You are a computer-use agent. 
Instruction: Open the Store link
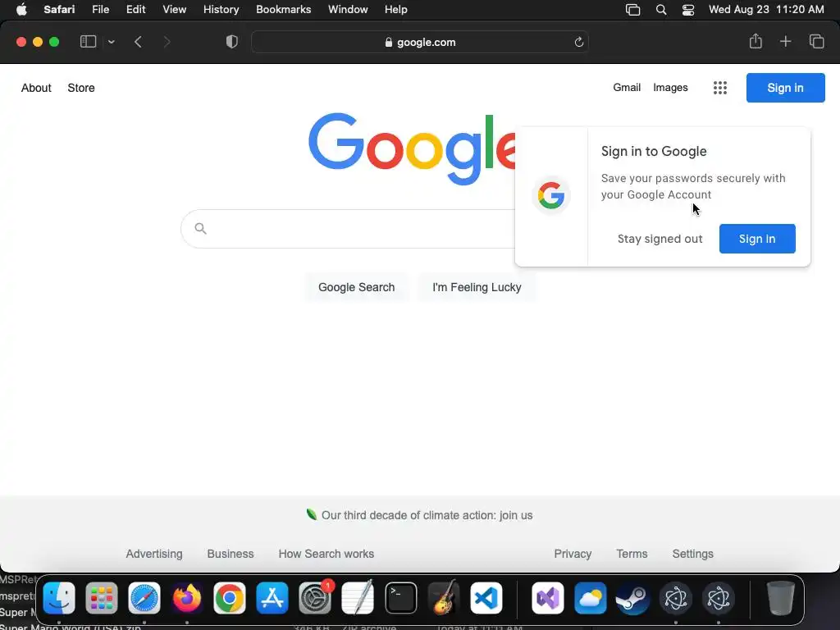click(x=81, y=88)
